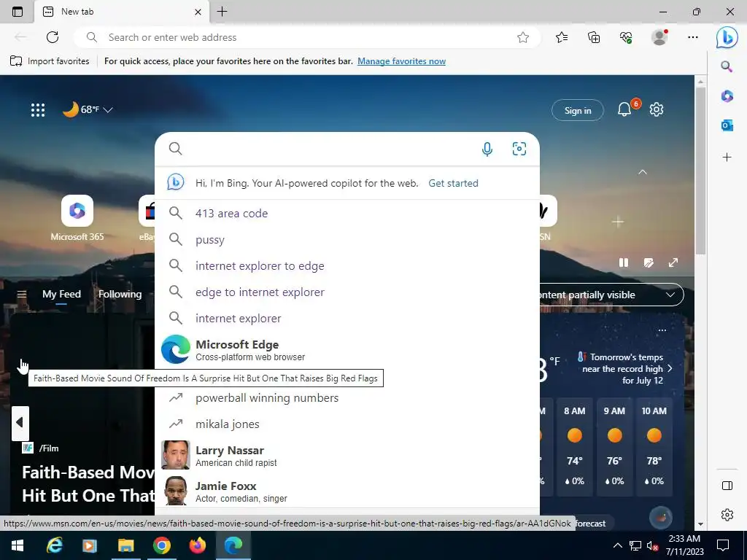
Task: Launch Firefox from taskbar
Action: [x=197, y=545]
